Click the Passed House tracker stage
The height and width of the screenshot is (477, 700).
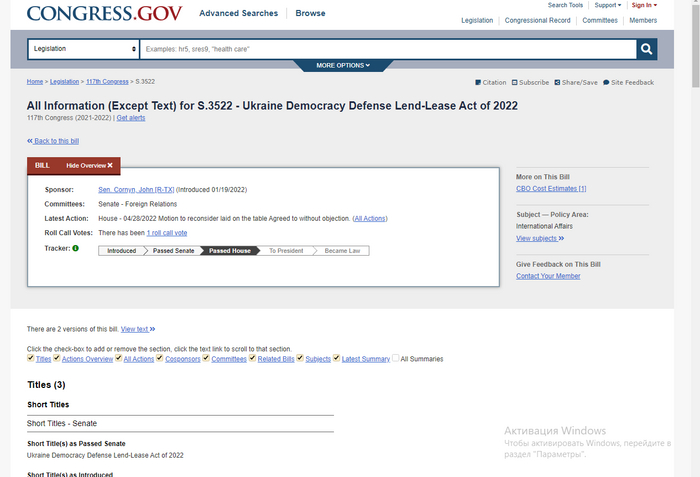point(230,251)
